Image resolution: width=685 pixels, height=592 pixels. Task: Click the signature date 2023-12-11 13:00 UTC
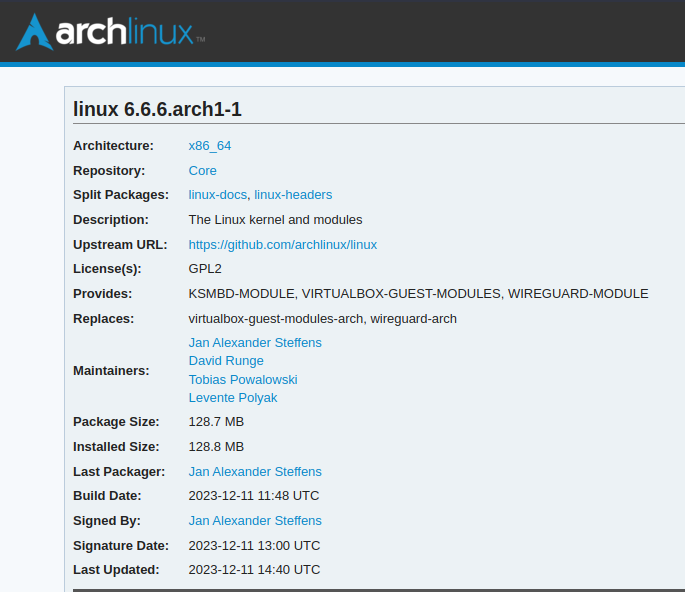coord(254,545)
